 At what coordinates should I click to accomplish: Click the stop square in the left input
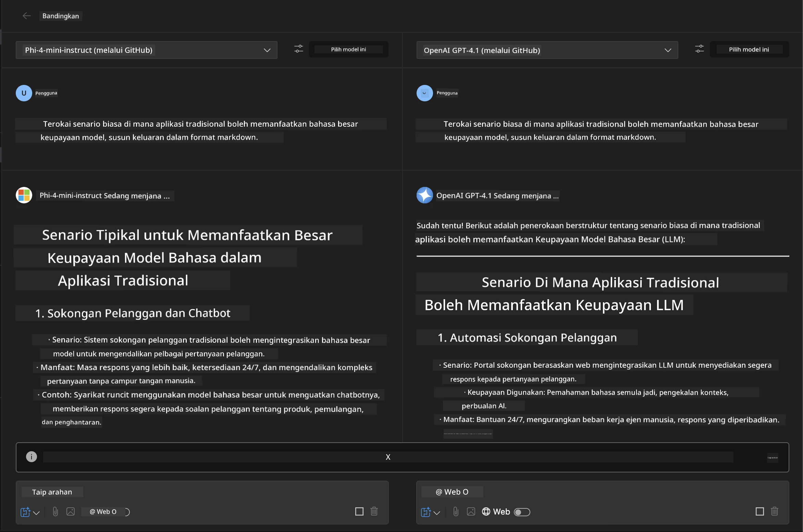pos(359,511)
